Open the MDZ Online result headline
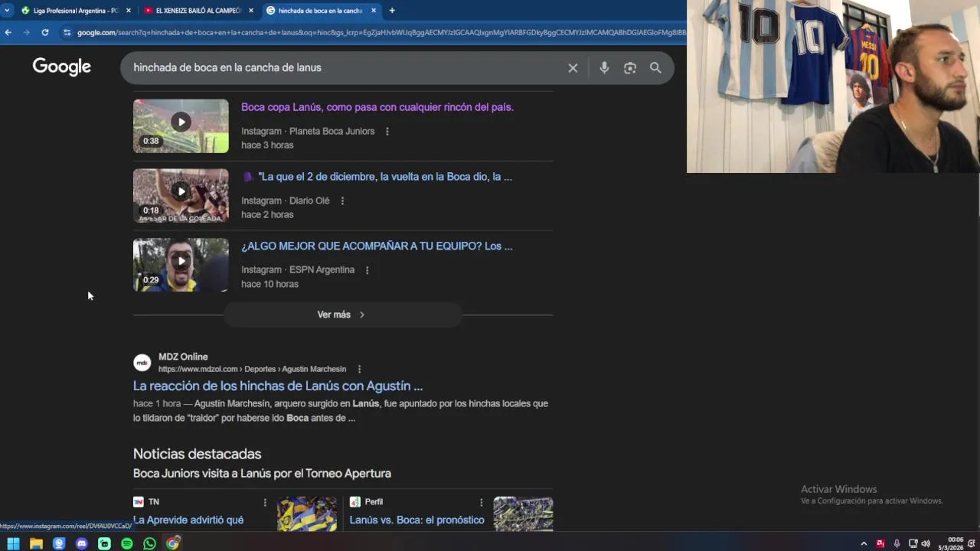Viewport: 980px width, 551px height. tap(278, 386)
